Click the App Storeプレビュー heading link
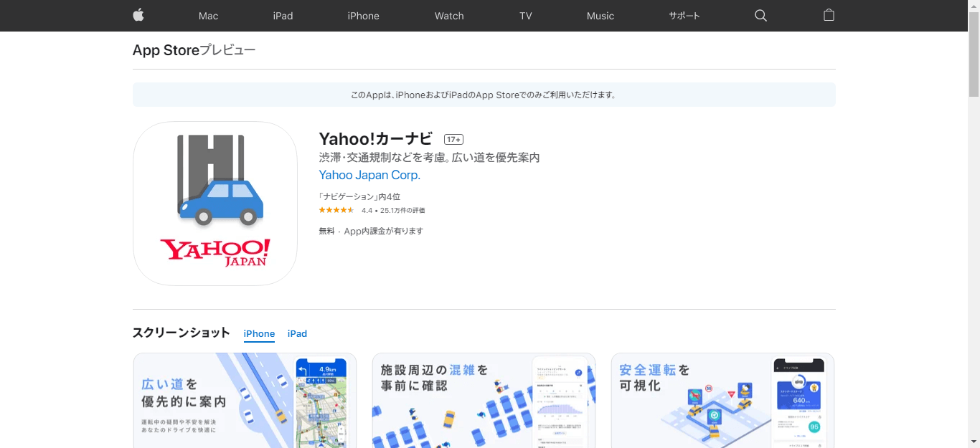The image size is (980, 448). 194,49
